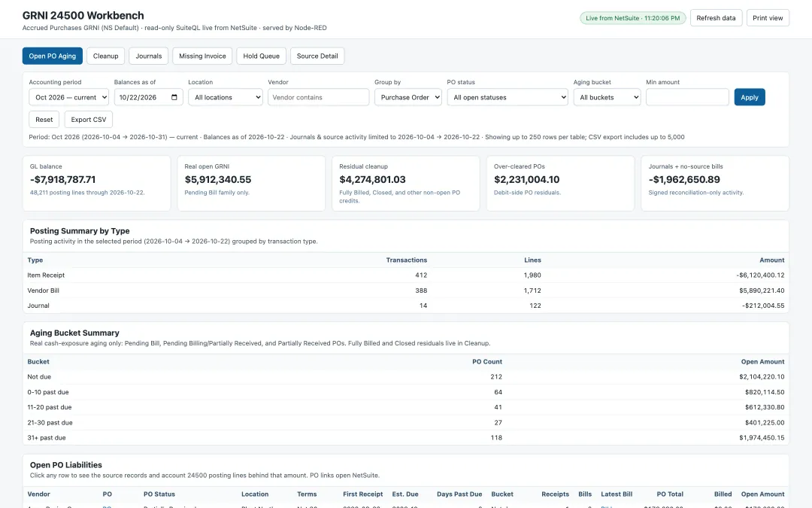Click the Over-cleared POs amount $2,231,004.10
The height and width of the screenshot is (508, 812).
click(x=526, y=179)
